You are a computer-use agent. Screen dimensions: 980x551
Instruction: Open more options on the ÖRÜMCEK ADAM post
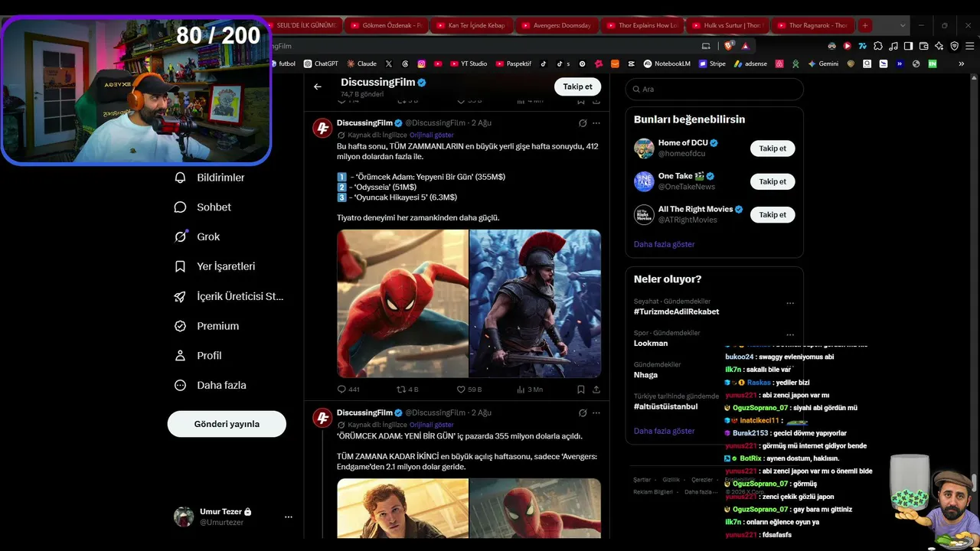pyautogui.click(x=596, y=413)
